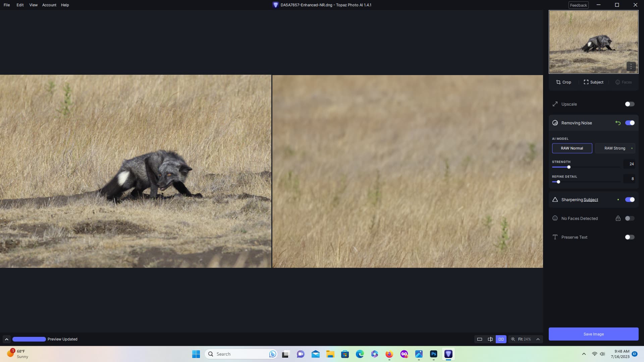Enable the Upscale toggle
This screenshot has height=362, width=644.
(x=630, y=104)
